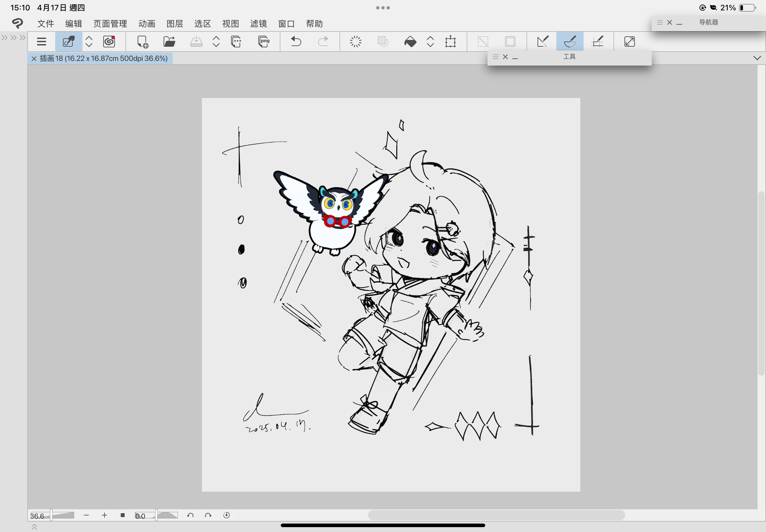
Task: Expand the fill options up-down arrows
Action: click(430, 42)
